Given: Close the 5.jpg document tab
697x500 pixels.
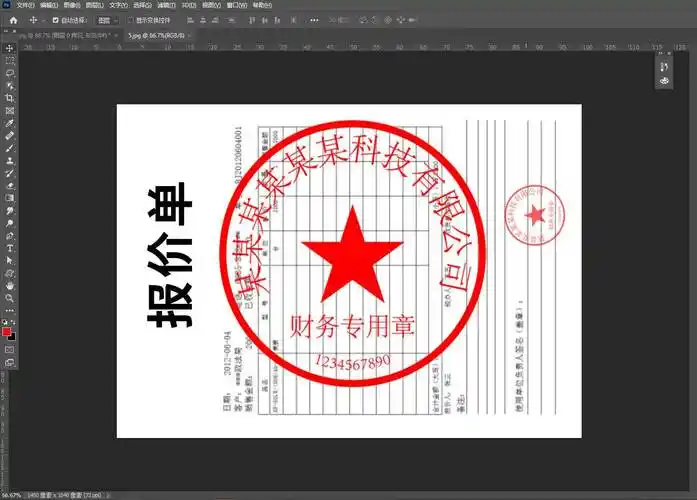Looking at the screenshot, I should (x=190, y=35).
